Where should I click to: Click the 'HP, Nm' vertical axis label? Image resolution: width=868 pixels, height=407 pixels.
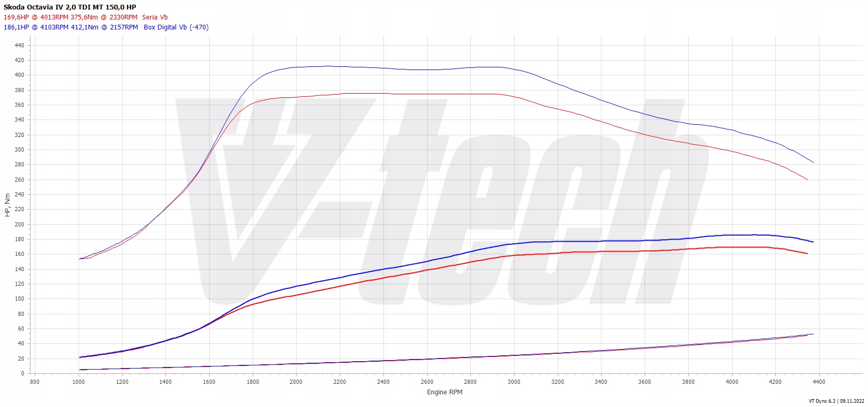(x=7, y=205)
